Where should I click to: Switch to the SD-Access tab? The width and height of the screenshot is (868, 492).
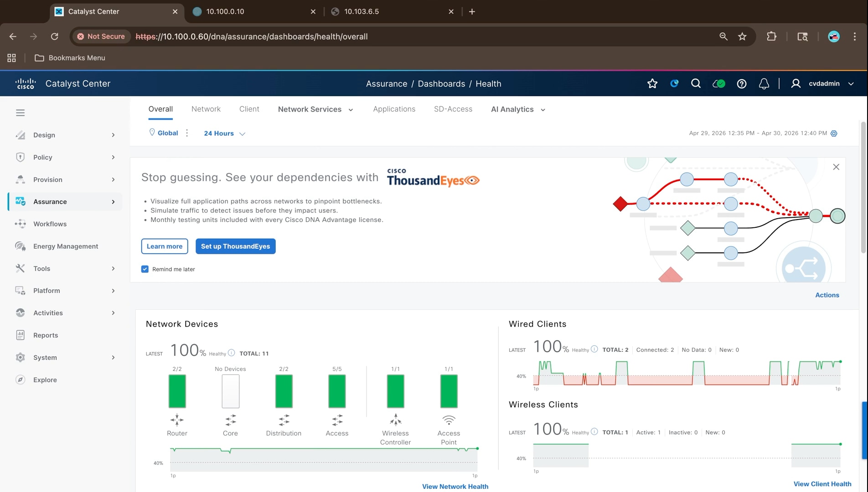(453, 109)
